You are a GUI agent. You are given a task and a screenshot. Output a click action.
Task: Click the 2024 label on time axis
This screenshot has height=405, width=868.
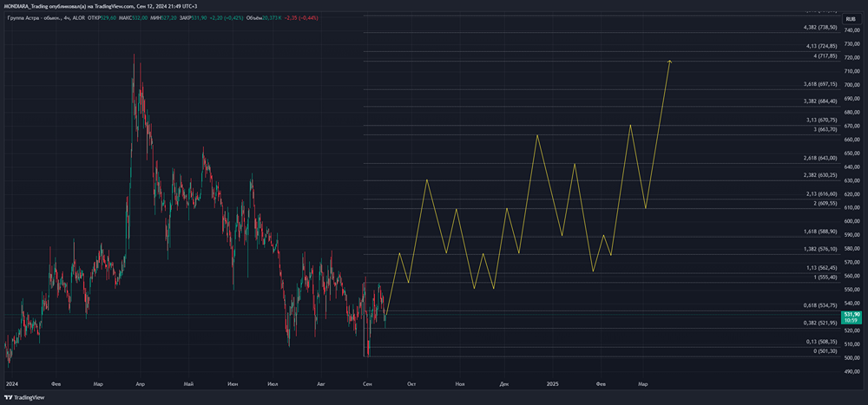(10, 383)
